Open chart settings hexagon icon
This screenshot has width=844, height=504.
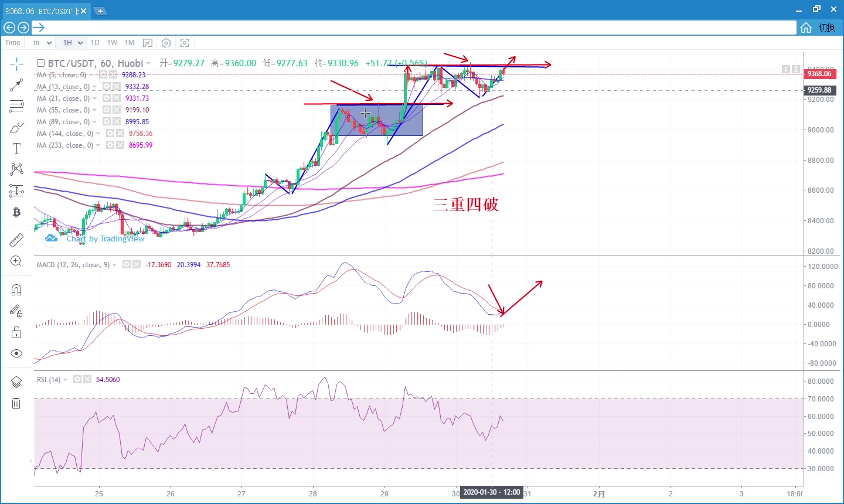[x=166, y=43]
